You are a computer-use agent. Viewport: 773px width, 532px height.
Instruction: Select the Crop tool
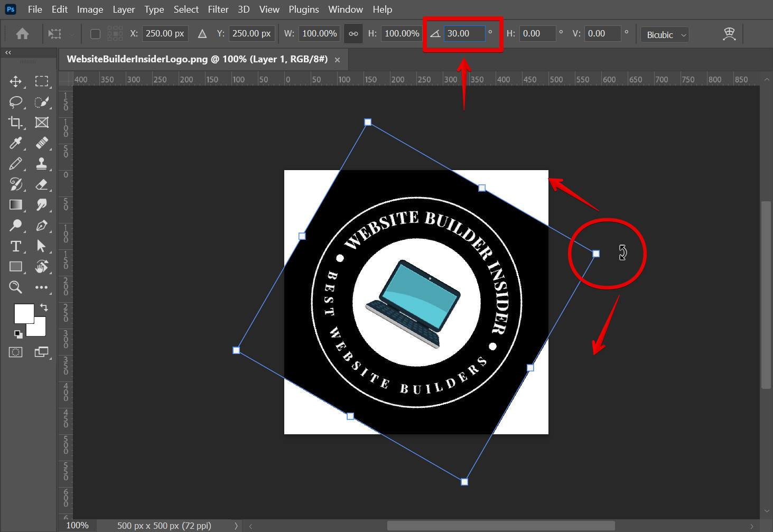[15, 123]
